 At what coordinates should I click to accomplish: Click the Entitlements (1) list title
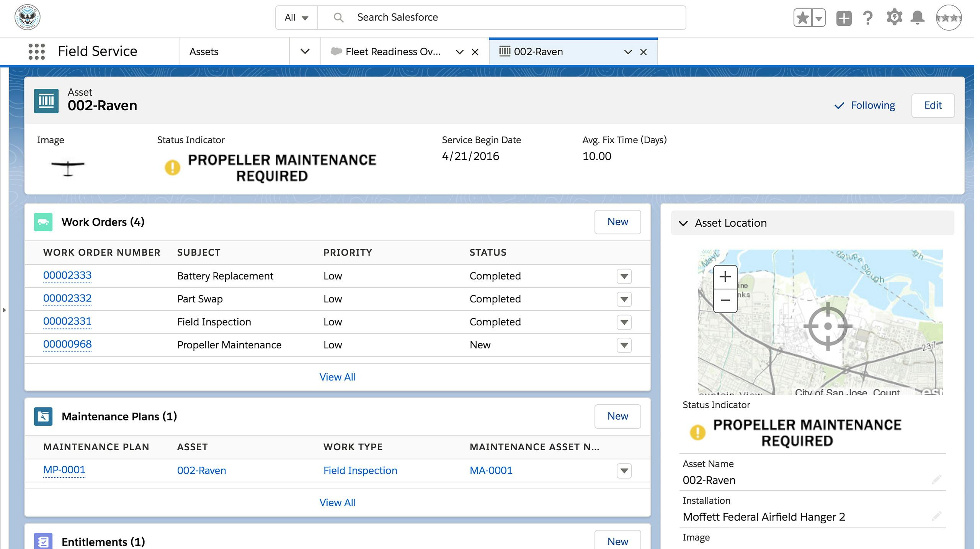[103, 542]
